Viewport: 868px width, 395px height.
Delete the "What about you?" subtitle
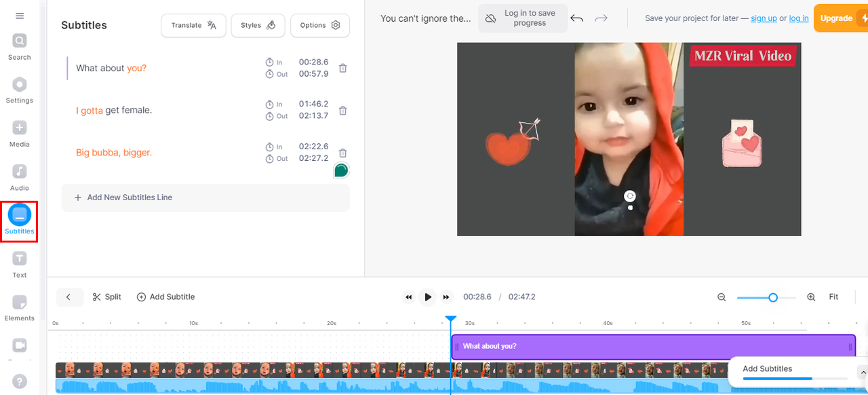coord(343,68)
